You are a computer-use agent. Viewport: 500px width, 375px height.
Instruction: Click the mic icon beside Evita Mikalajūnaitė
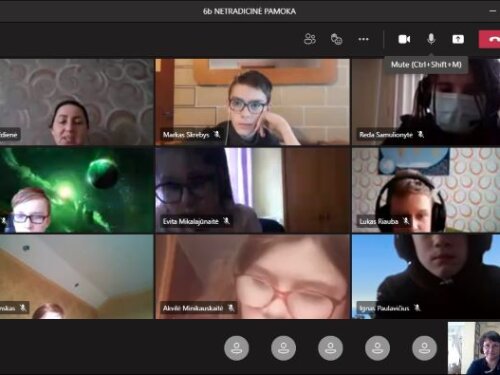tap(226, 221)
